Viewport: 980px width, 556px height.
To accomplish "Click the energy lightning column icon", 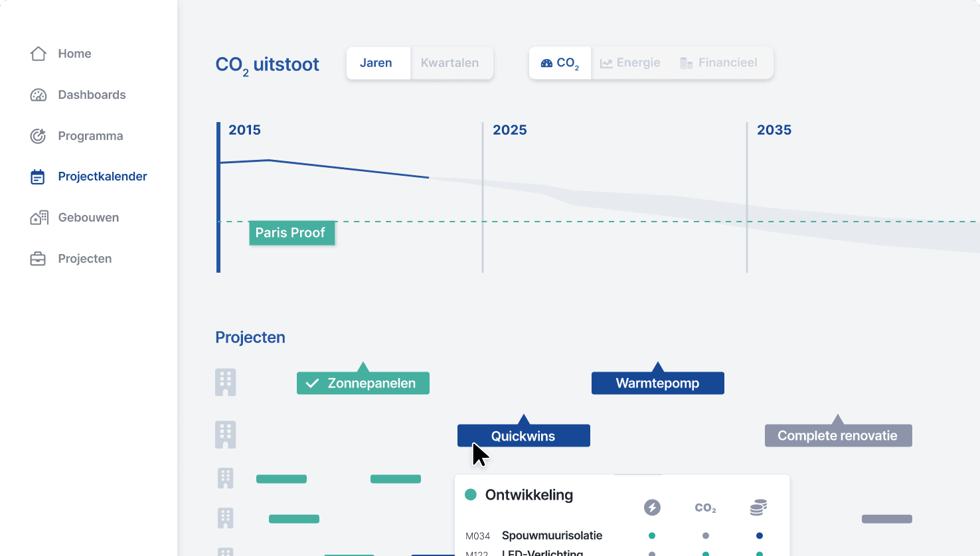I will 653,508.
